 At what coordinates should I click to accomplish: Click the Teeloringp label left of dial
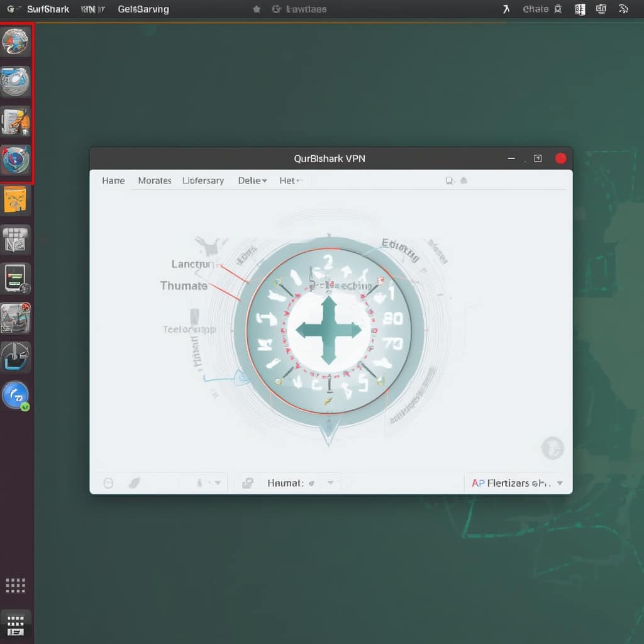[x=189, y=330]
